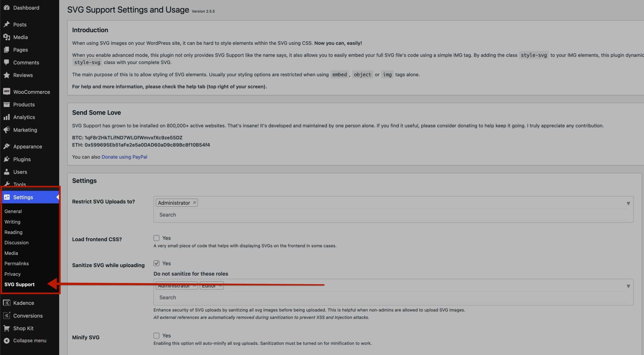Click the Posts pushpin icon
Viewport: 644px width, 355px height.
point(7,24)
